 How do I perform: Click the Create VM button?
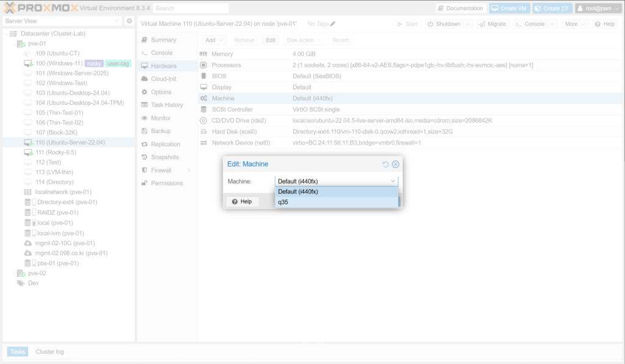(509, 8)
